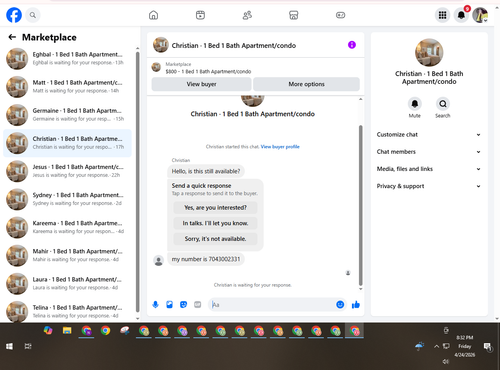The height and width of the screenshot is (370, 500).
Task: Click the View buyer button
Action: pos(201,84)
